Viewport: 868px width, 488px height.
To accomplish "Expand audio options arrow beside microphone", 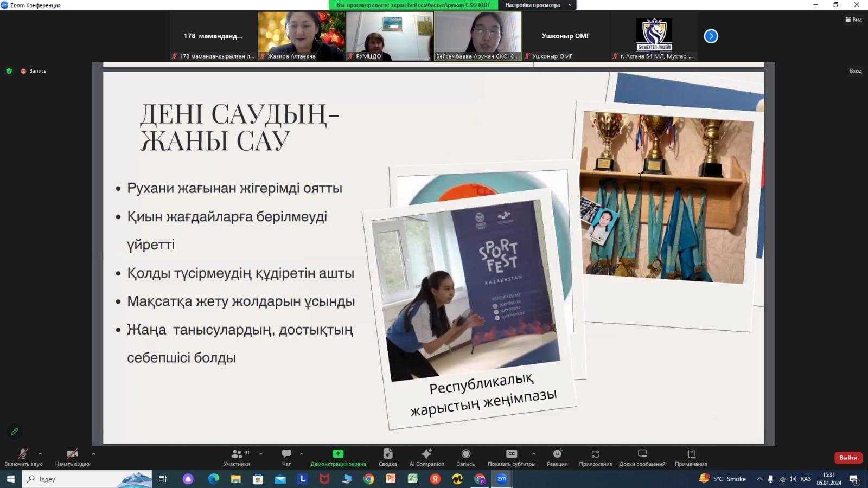I will (40, 453).
